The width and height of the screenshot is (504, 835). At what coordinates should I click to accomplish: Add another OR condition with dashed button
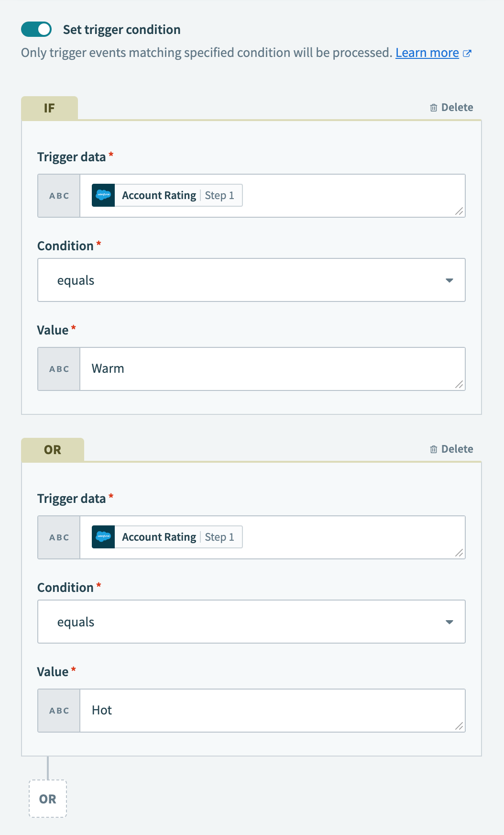pos(48,799)
